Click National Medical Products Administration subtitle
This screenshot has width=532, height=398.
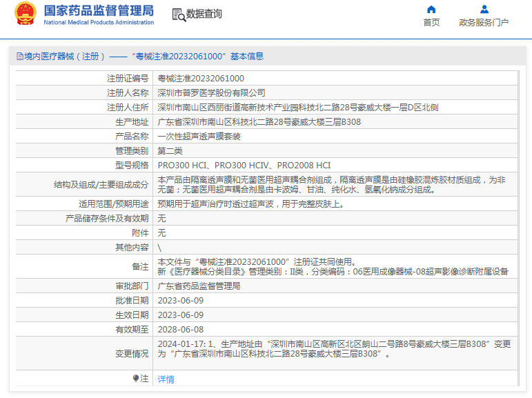99,22
